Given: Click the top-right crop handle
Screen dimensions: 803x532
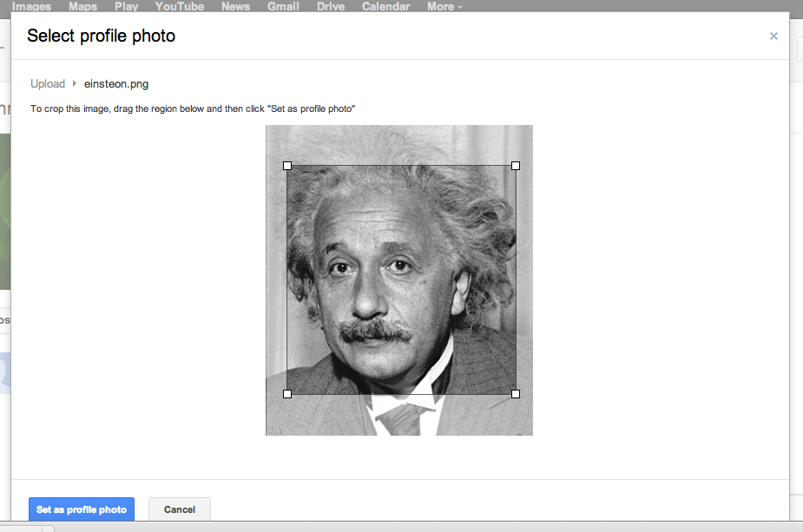Looking at the screenshot, I should tap(516, 165).
